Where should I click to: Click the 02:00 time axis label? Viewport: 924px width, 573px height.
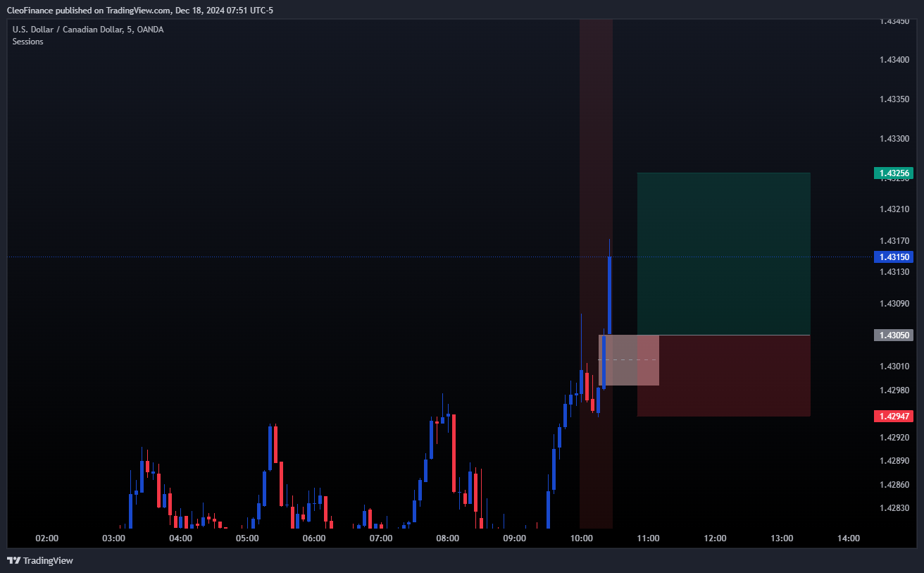tap(46, 538)
